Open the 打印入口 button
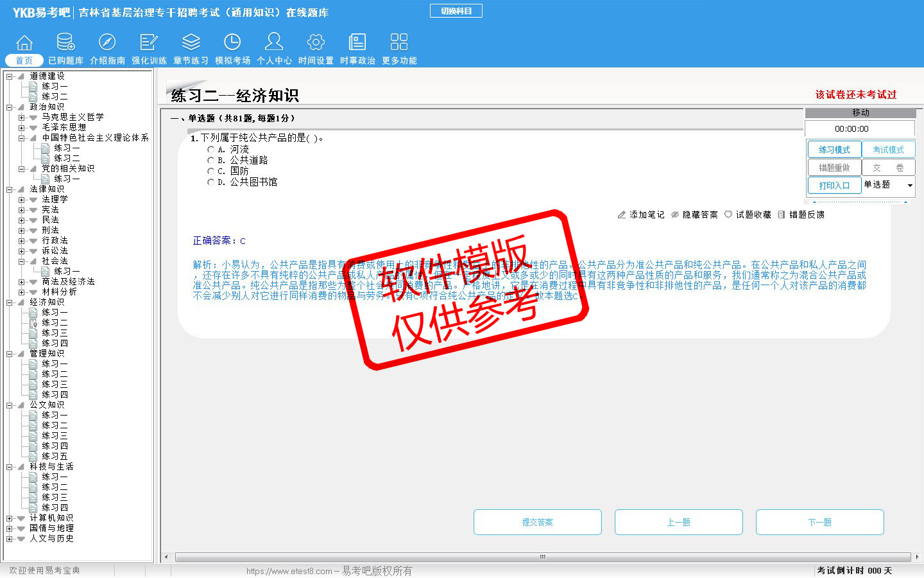 (x=834, y=186)
